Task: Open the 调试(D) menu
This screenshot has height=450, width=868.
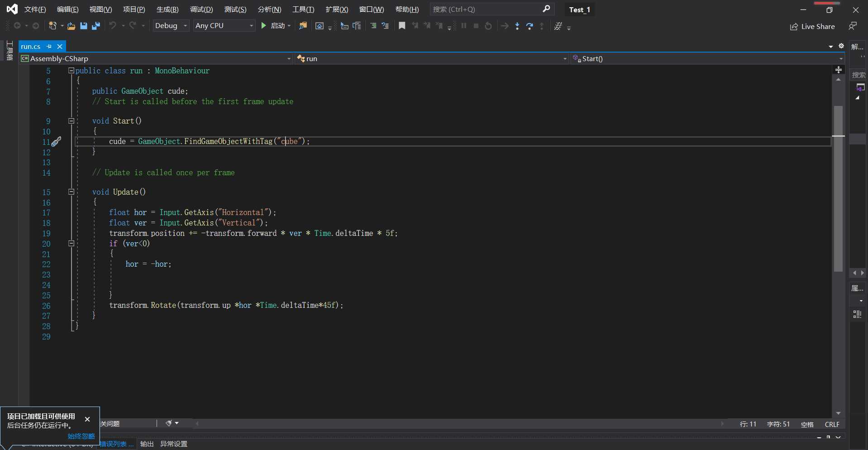Action: coord(201,9)
